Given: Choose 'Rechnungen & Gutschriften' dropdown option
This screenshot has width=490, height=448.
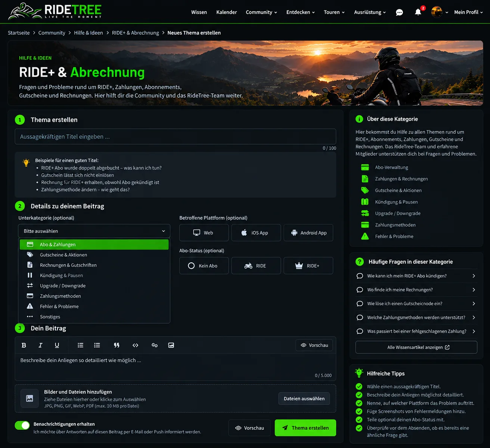Looking at the screenshot, I should click(94, 265).
